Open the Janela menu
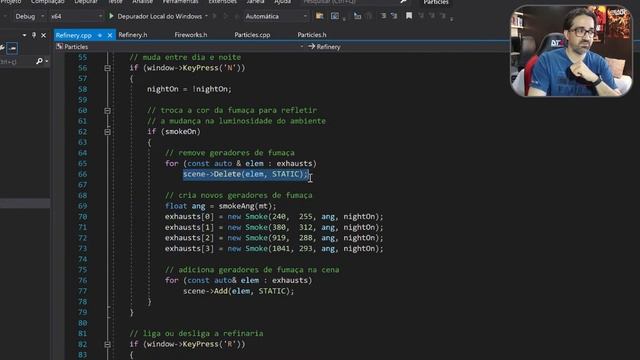This screenshot has width=640, height=360. (256, 2)
